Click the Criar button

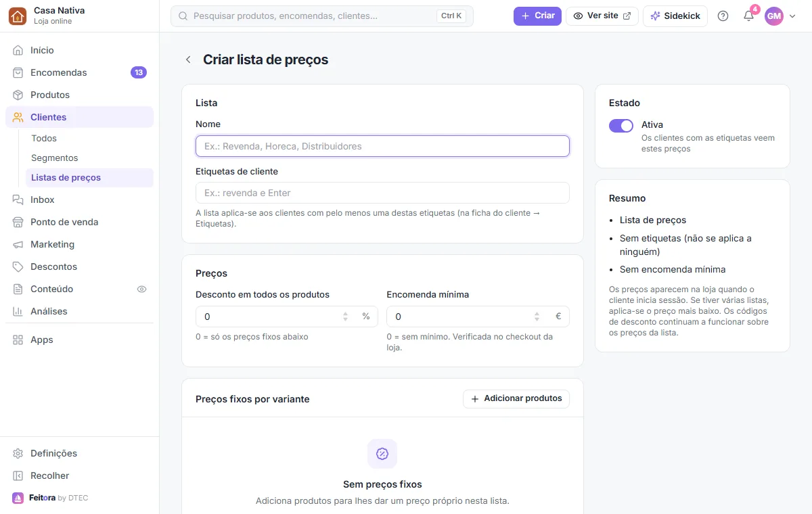[x=537, y=16]
